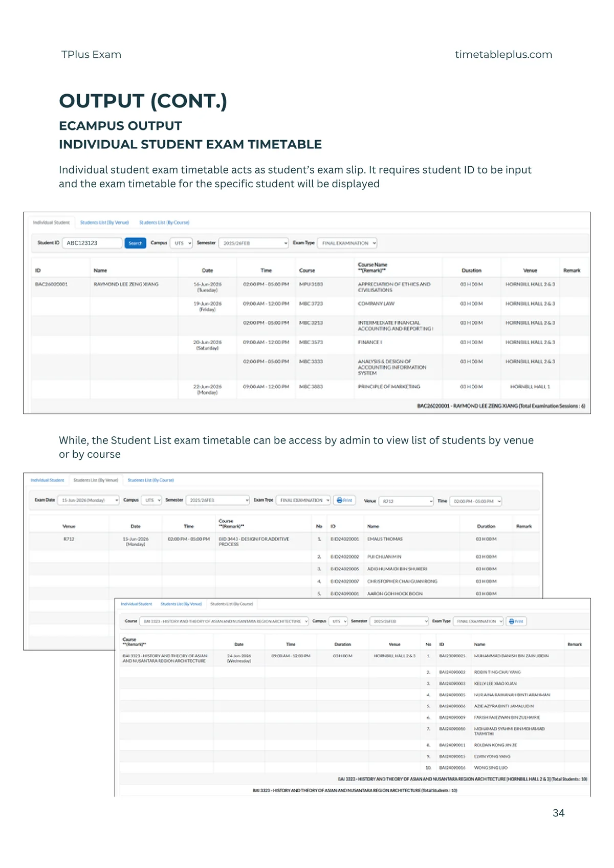
Task: Click date cell 22-Jun-2026 (Monday)
Action: click(x=207, y=390)
